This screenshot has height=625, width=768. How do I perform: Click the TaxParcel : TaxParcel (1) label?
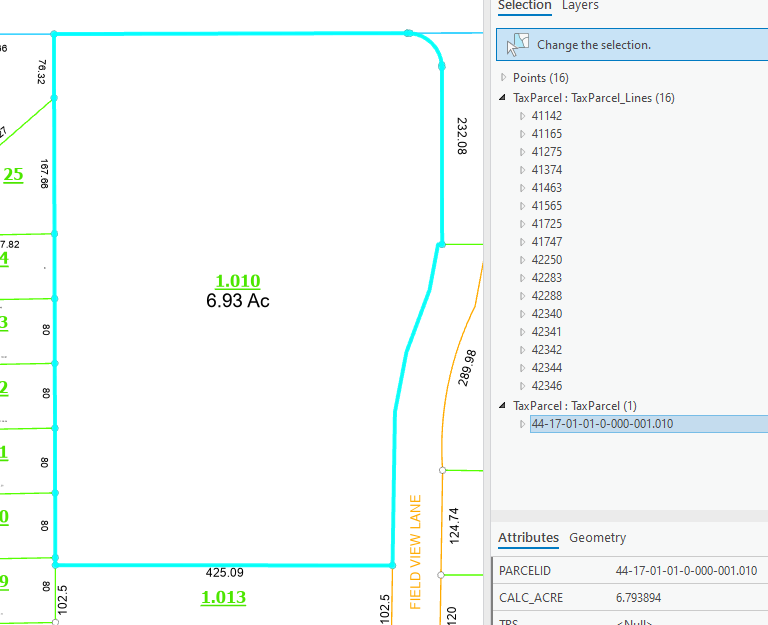(575, 406)
